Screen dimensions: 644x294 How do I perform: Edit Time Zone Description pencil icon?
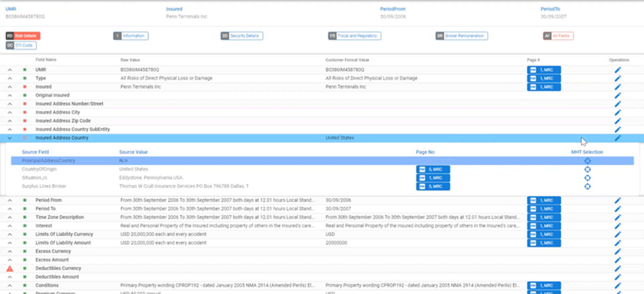tap(618, 217)
